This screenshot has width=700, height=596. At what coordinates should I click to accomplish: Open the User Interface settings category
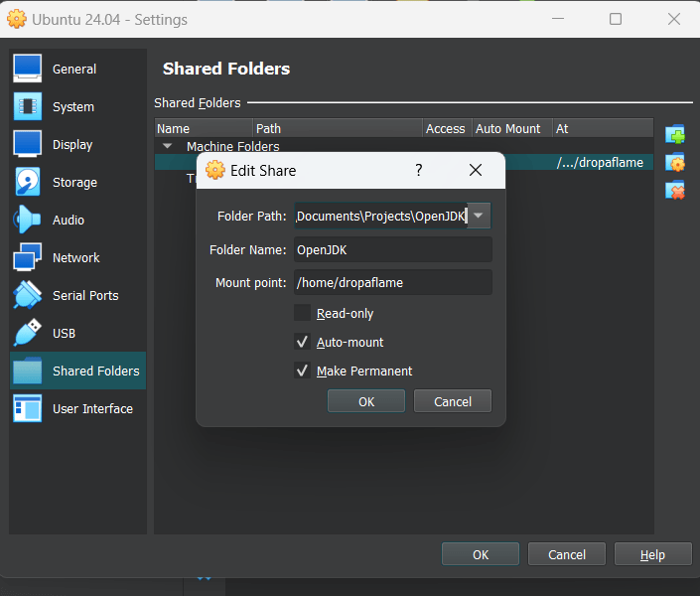(77, 409)
